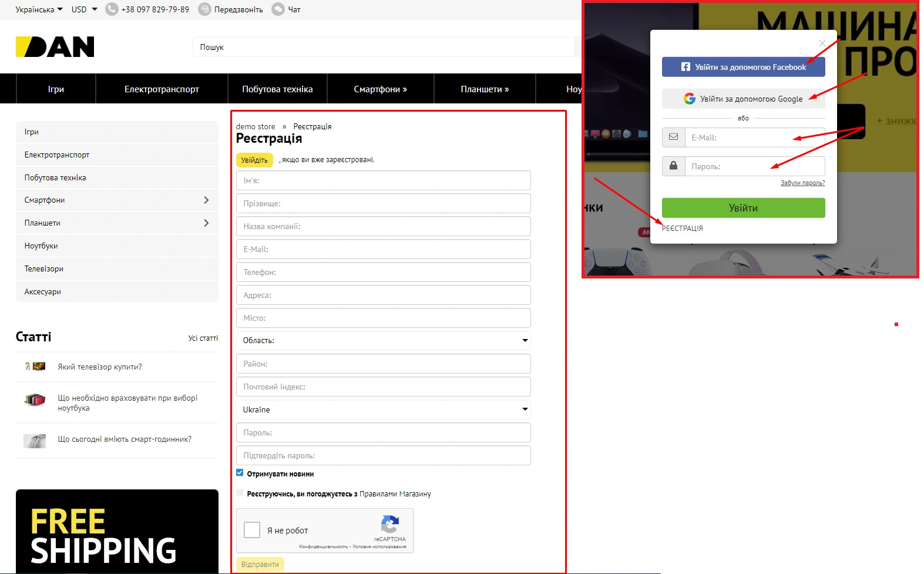Click the callback headset icon
Image resolution: width=924 pixels, height=574 pixels.
coord(204,9)
